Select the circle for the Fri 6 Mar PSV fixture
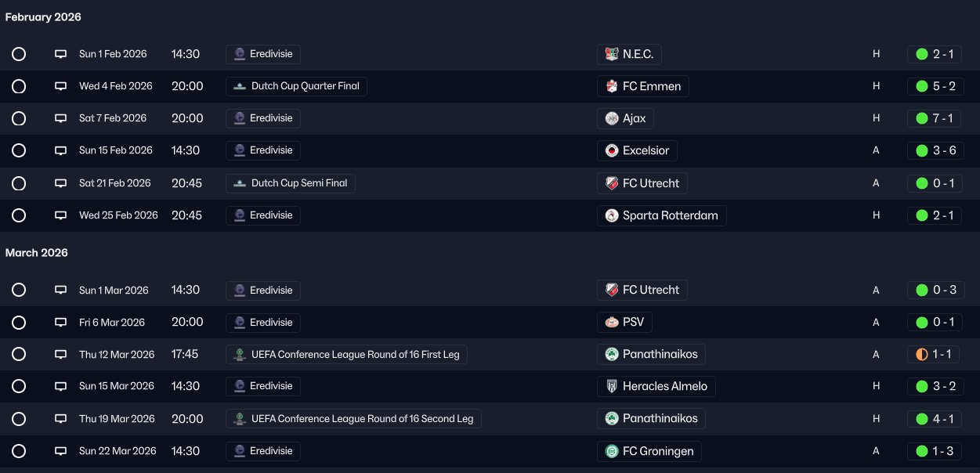980x473 pixels. [x=19, y=323]
